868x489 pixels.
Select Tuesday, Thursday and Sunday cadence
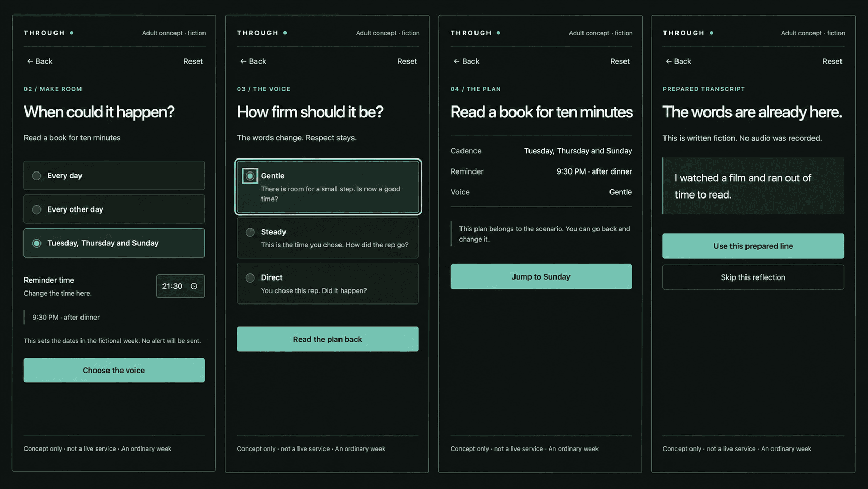coord(114,243)
